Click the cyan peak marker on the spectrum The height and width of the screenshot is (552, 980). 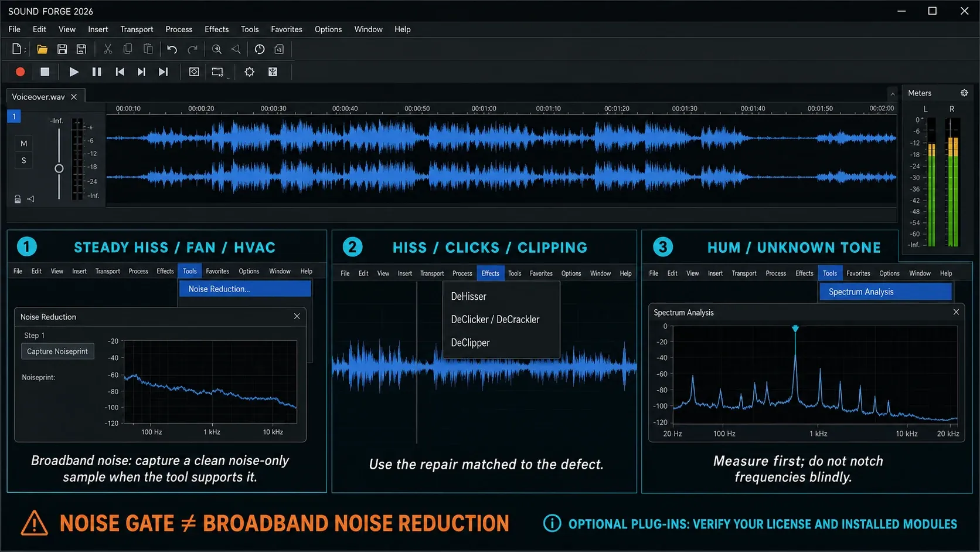point(795,329)
